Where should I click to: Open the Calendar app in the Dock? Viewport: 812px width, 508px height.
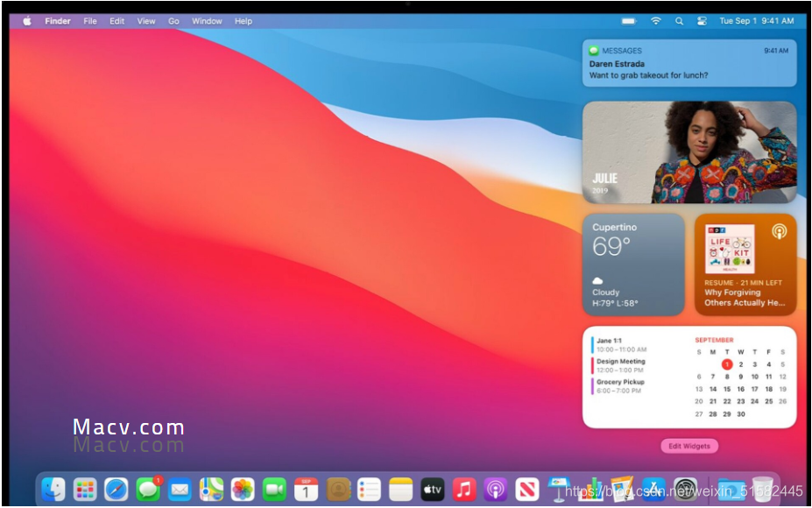click(306, 489)
